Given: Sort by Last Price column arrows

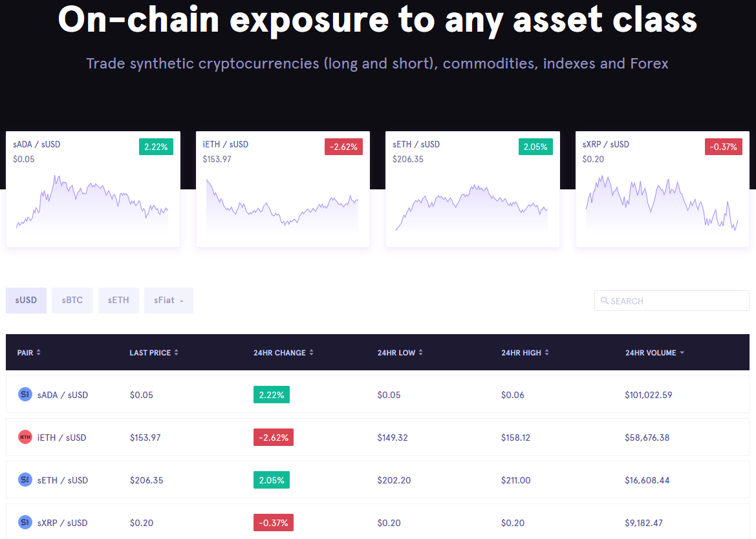Looking at the screenshot, I should 177,353.
